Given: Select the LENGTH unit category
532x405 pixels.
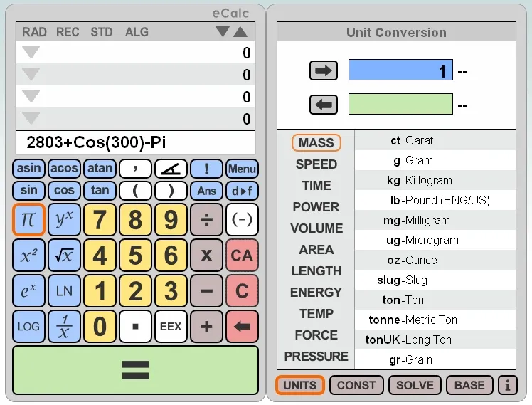Looking at the screenshot, I should click(316, 271).
